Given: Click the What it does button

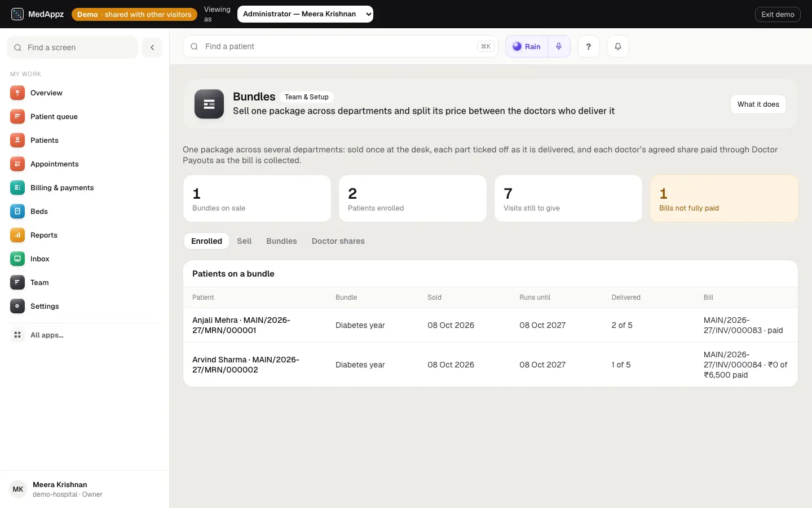Looking at the screenshot, I should coord(758,104).
